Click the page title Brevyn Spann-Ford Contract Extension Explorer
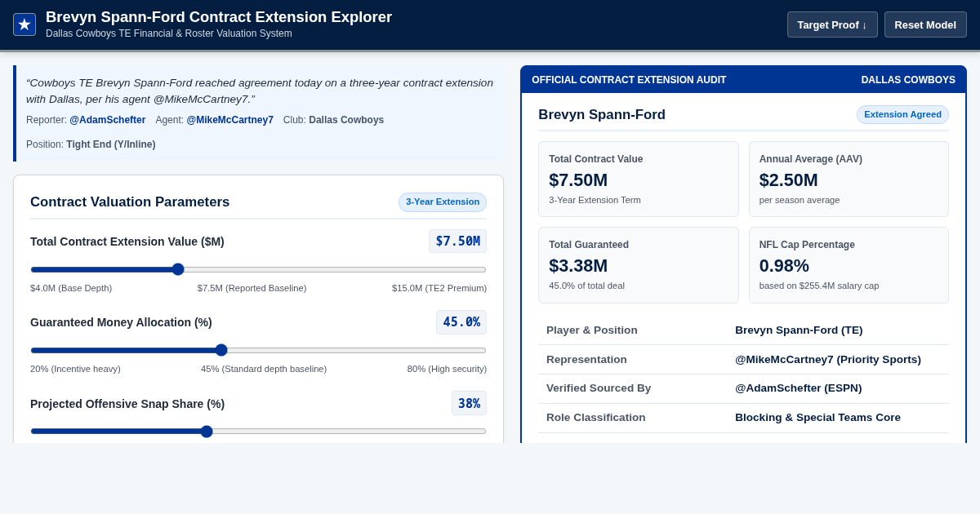 coord(219,17)
